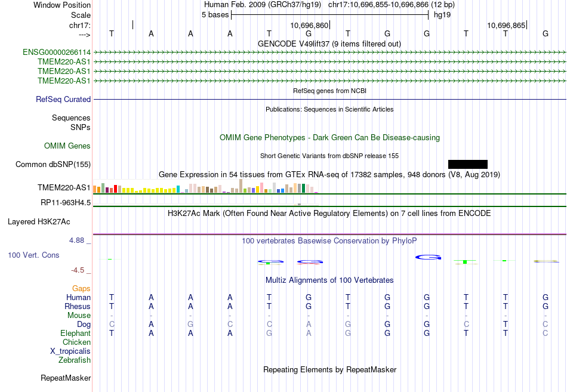Click the cyan bar in TMEM220-AS1 expression chart

[178, 189]
